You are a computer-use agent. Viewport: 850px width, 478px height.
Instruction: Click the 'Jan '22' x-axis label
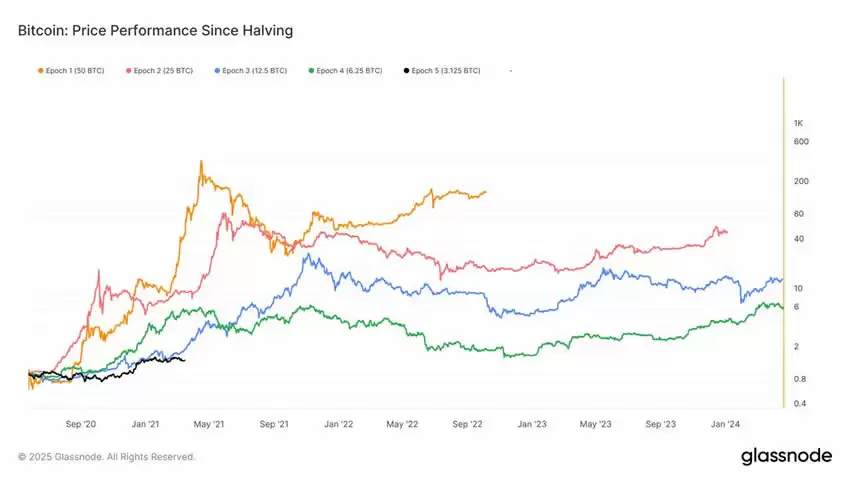coord(339,424)
